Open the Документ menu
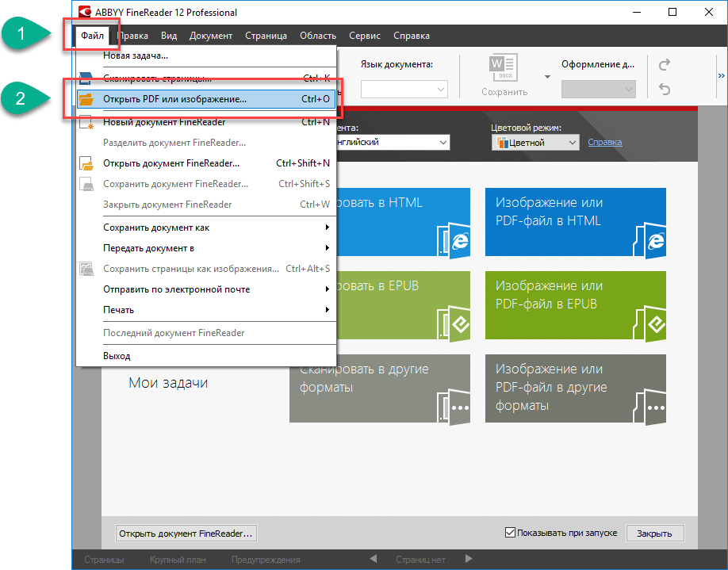The height and width of the screenshot is (570, 728). pos(211,36)
